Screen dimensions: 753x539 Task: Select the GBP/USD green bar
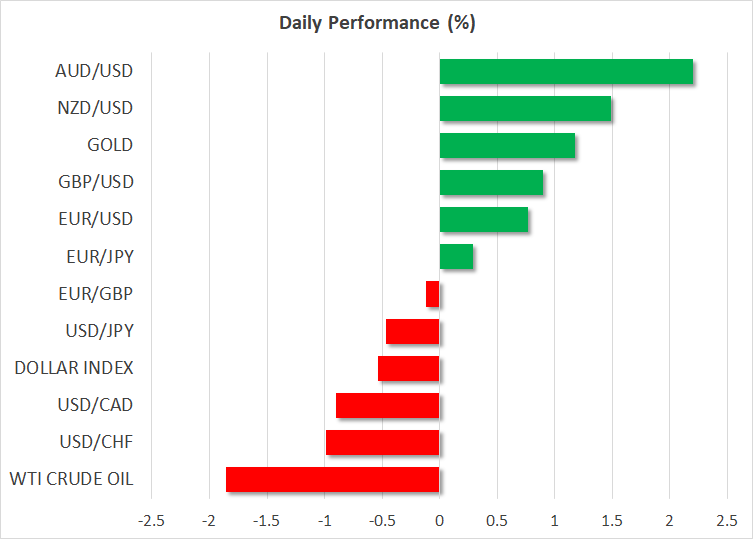point(491,183)
